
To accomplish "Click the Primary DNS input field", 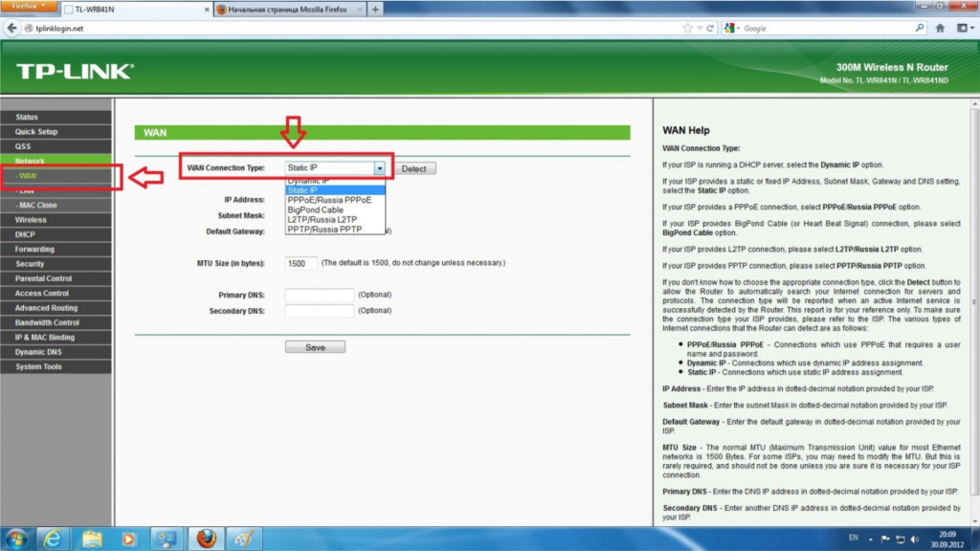I will coord(320,295).
